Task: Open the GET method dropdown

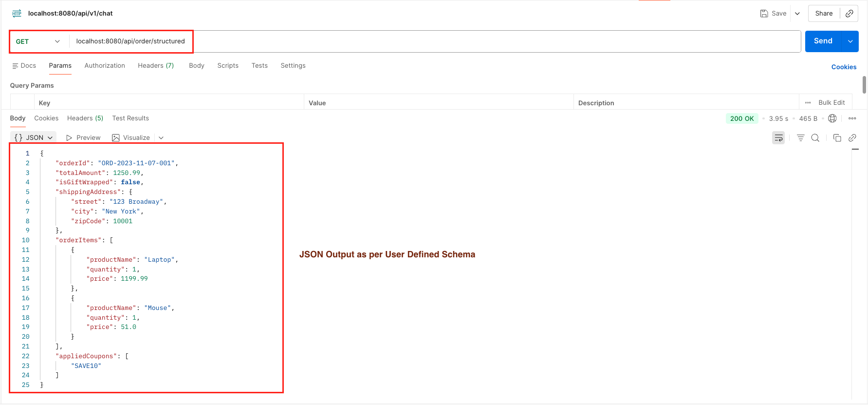Action: pyautogui.click(x=38, y=41)
